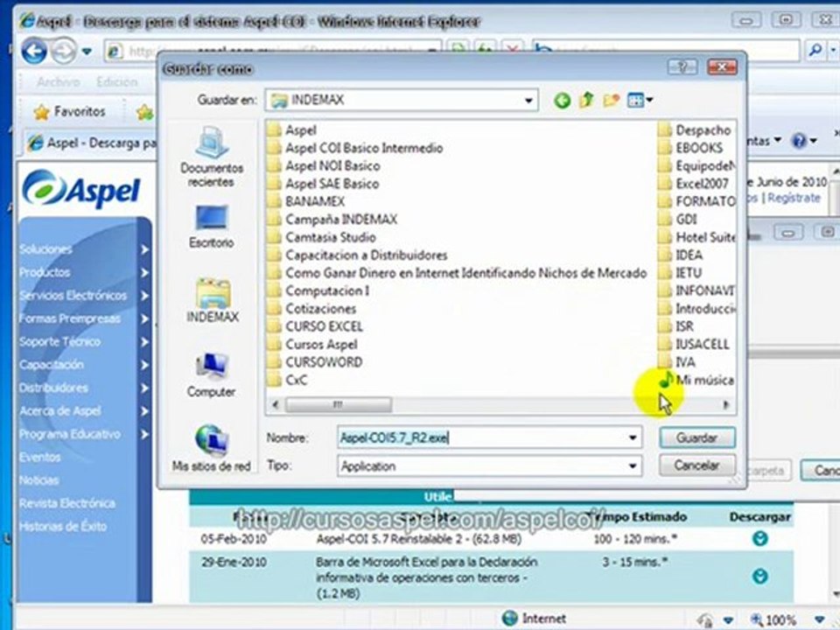Viewport: 840px width, 630px height.
Task: Open the browser help icon menu
Action: (x=804, y=141)
